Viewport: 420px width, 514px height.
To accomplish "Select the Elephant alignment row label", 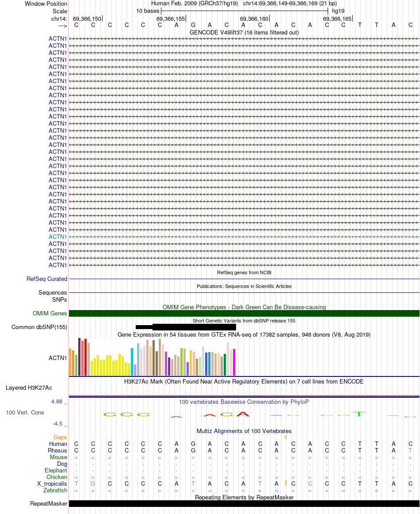I will tap(56, 470).
